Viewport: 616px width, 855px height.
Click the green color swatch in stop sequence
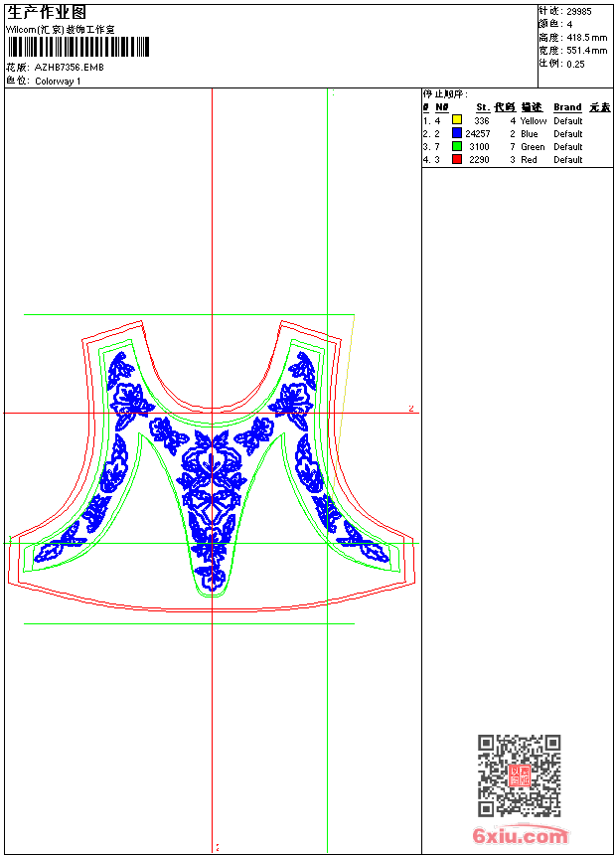click(x=457, y=146)
